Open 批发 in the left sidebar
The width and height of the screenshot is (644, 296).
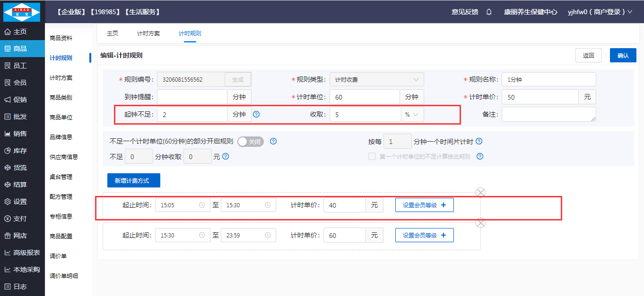click(22, 117)
